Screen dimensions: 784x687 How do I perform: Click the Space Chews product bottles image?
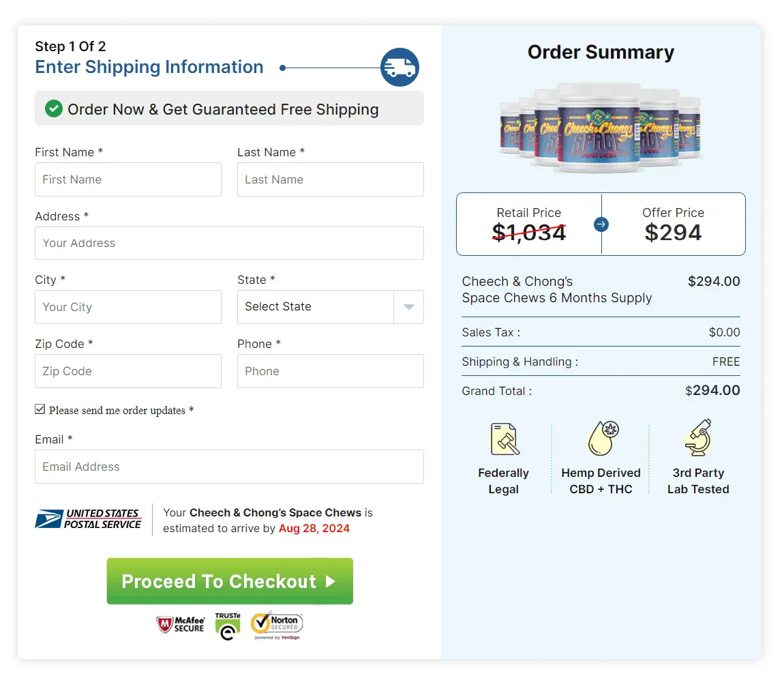(x=601, y=130)
